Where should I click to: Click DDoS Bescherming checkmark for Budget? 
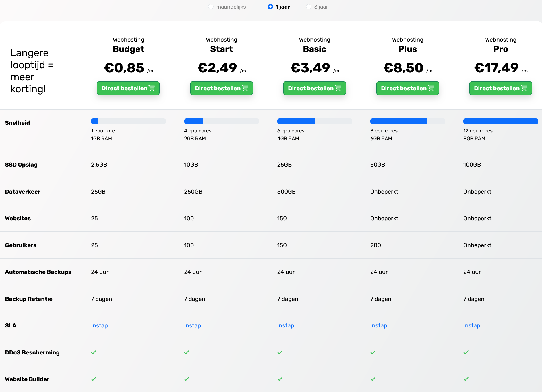94,352
